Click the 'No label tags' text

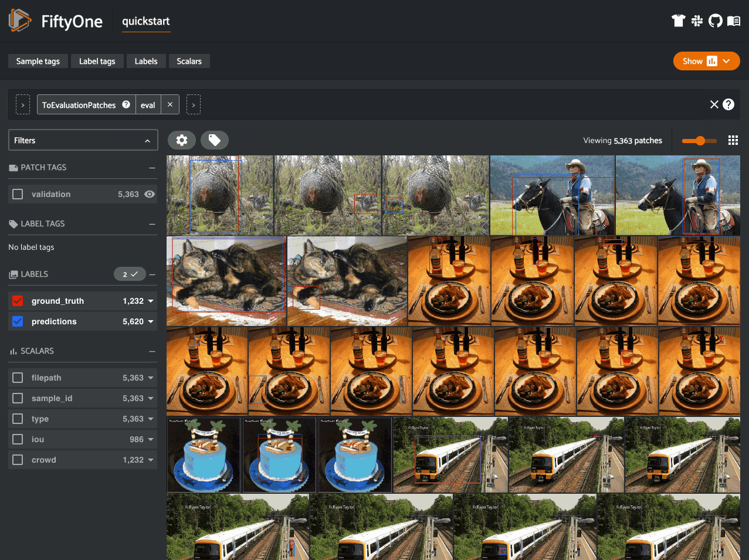pyautogui.click(x=31, y=247)
